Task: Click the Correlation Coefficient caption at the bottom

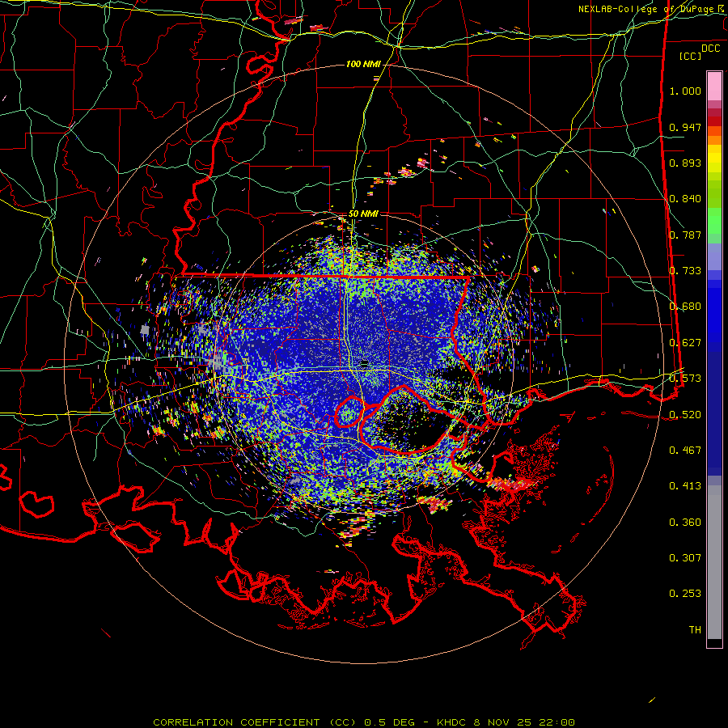Action: click(x=364, y=722)
